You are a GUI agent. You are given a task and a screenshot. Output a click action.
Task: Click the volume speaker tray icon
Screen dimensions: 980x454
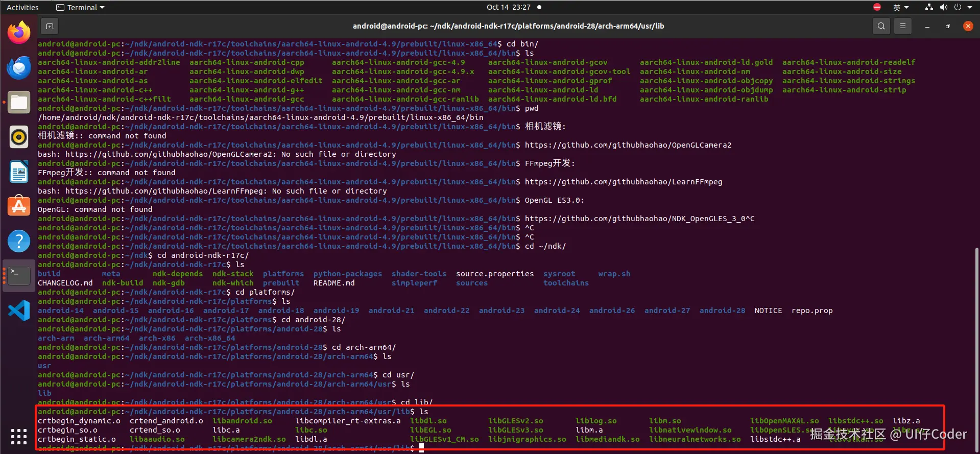click(x=943, y=7)
